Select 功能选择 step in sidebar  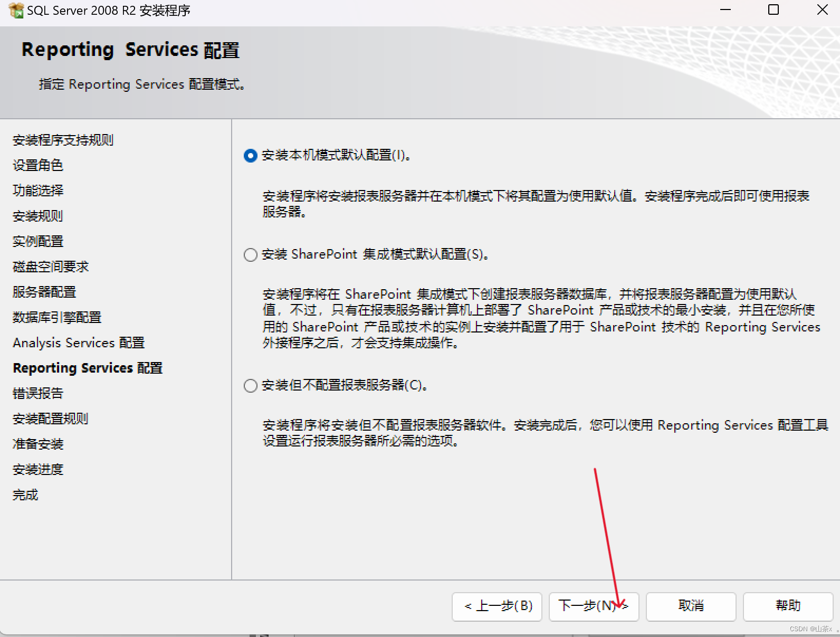(x=38, y=191)
